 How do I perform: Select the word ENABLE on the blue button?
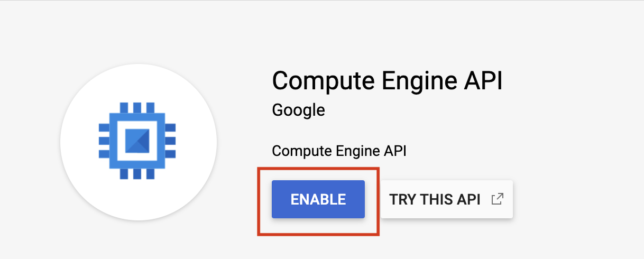(318, 199)
